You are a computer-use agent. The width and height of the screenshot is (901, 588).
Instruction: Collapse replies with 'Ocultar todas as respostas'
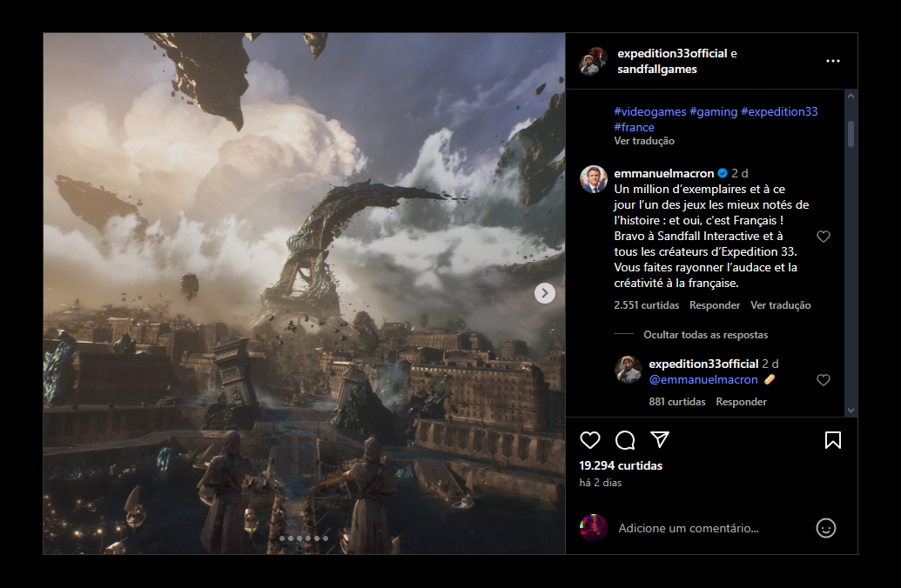[706, 335]
